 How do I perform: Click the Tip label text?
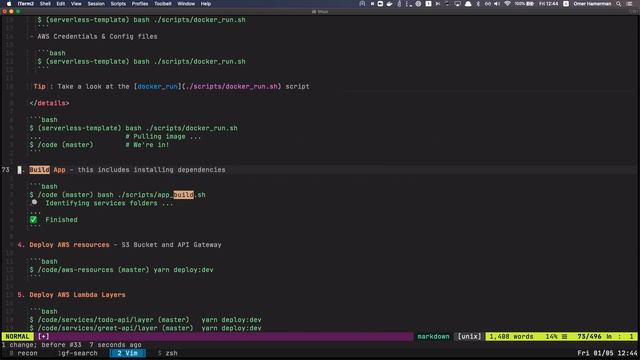[x=40, y=87]
